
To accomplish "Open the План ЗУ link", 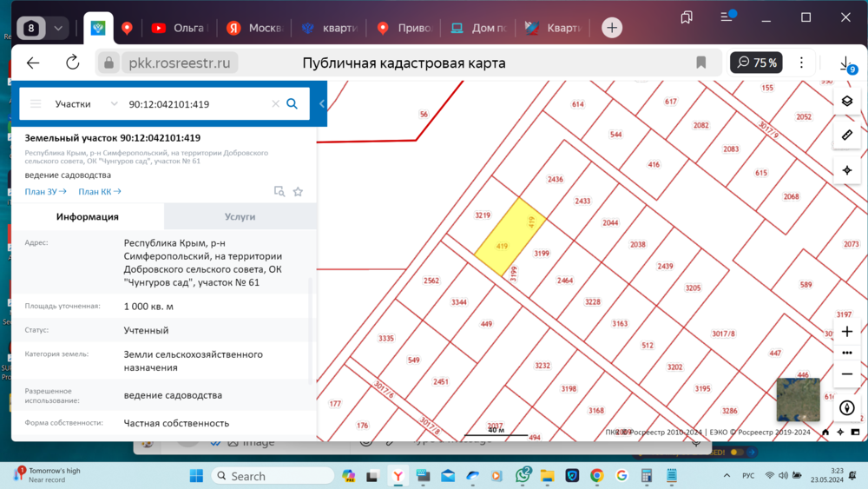I will [46, 192].
